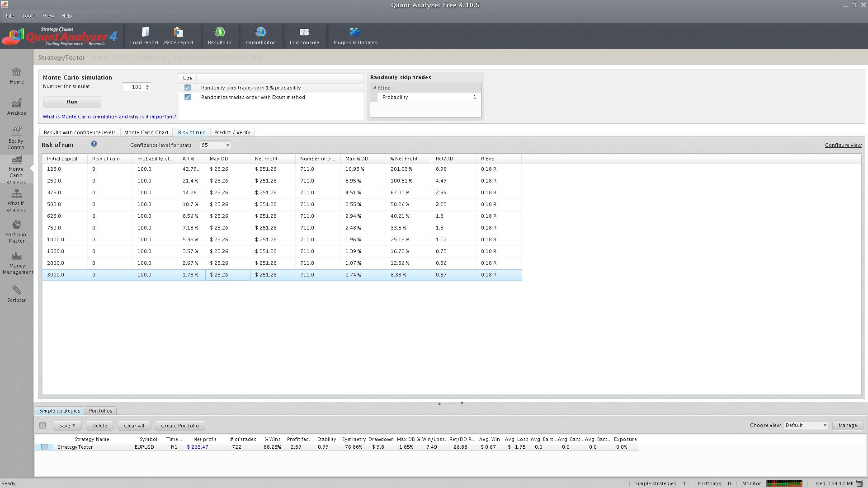The image size is (868, 488).
Task: Uncheck Randomize trades order option
Action: [x=188, y=97]
